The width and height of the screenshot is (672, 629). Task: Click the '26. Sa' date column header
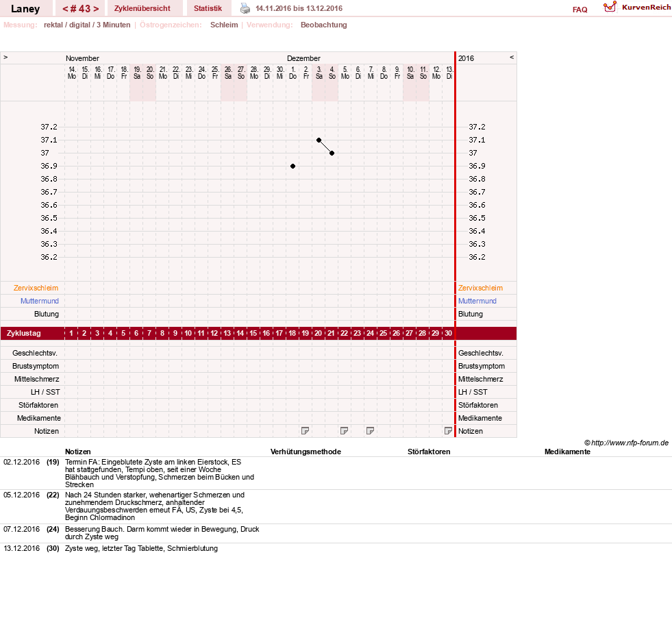[228, 73]
